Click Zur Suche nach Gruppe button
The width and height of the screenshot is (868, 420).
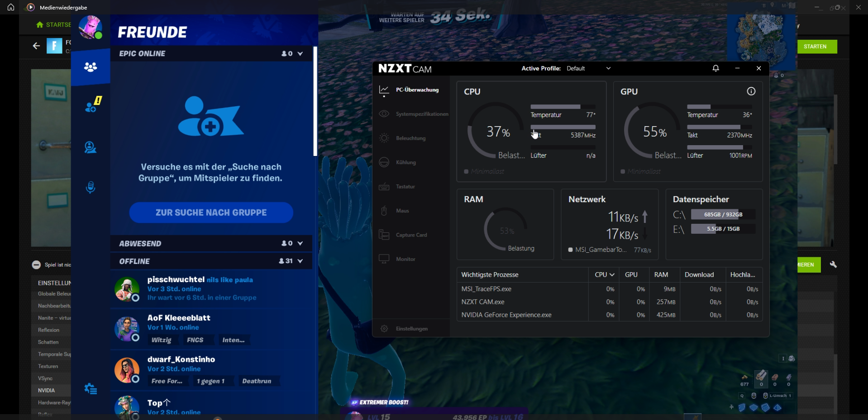(x=211, y=212)
